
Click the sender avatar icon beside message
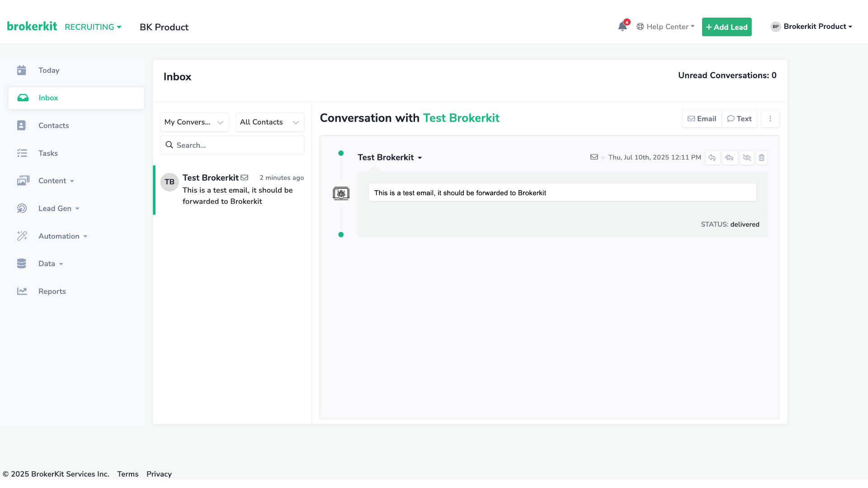341,193
